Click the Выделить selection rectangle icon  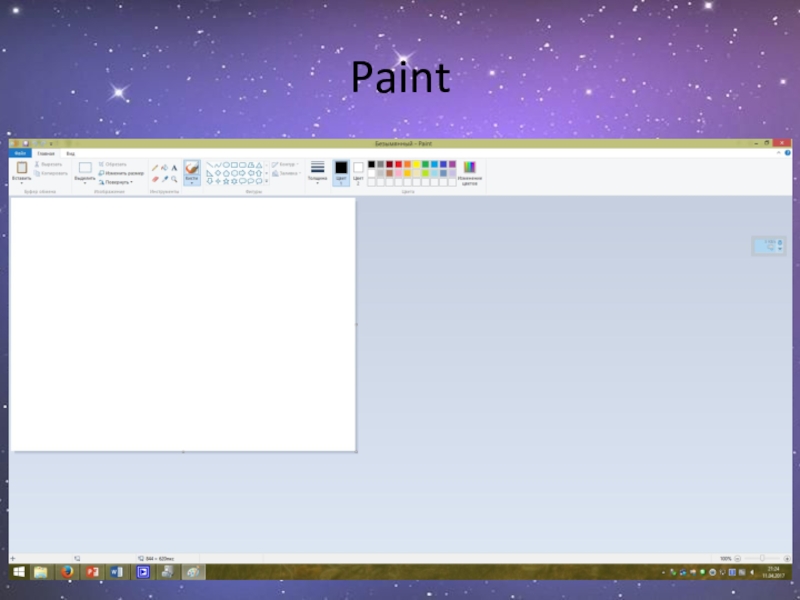click(x=85, y=167)
